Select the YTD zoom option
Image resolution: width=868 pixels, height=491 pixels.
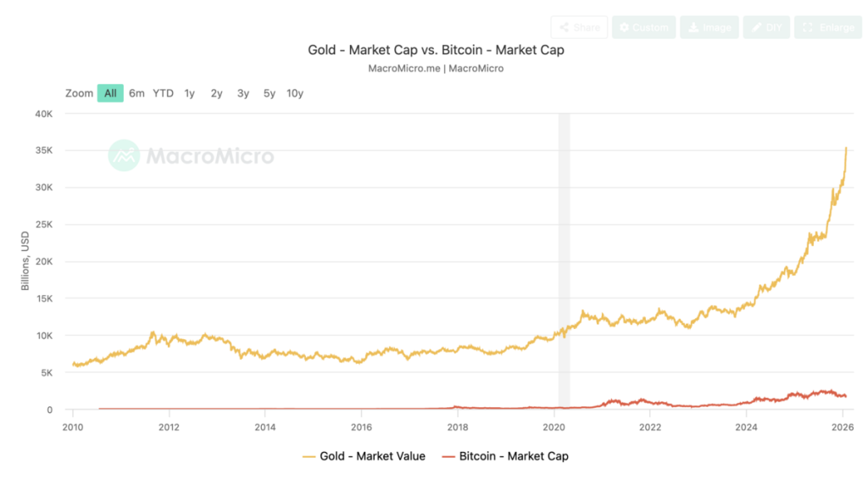[163, 93]
